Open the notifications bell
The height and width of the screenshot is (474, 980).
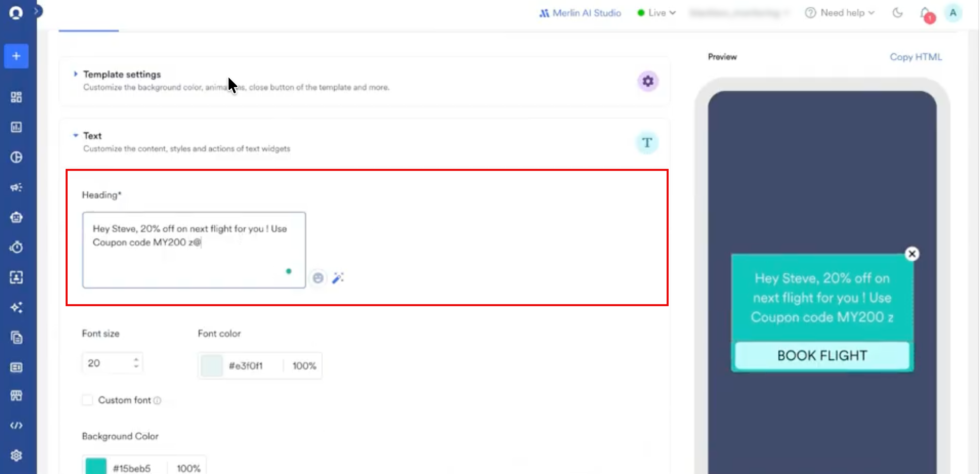tap(926, 14)
